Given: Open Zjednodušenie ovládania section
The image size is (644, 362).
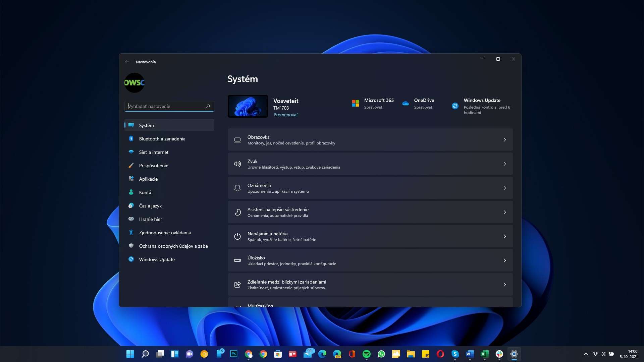Looking at the screenshot, I should pyautogui.click(x=169, y=233).
